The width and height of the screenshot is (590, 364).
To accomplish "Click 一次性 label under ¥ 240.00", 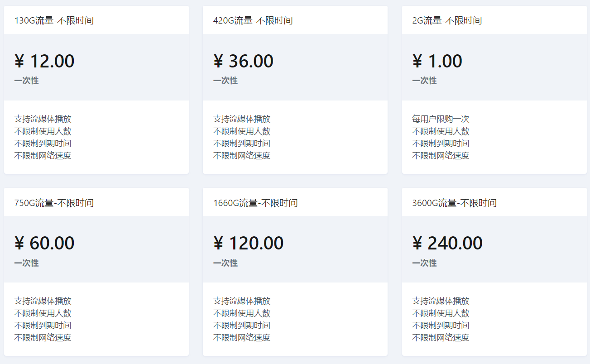I will click(x=424, y=263).
